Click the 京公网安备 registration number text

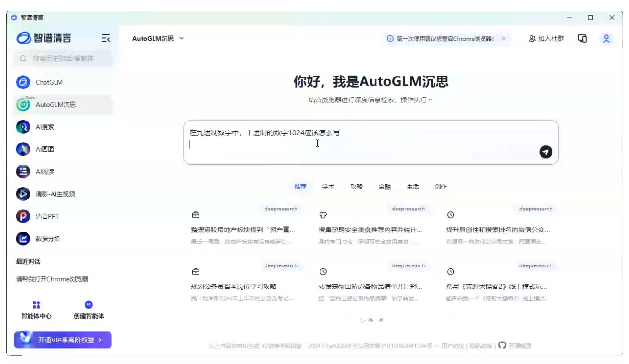[x=393, y=345]
